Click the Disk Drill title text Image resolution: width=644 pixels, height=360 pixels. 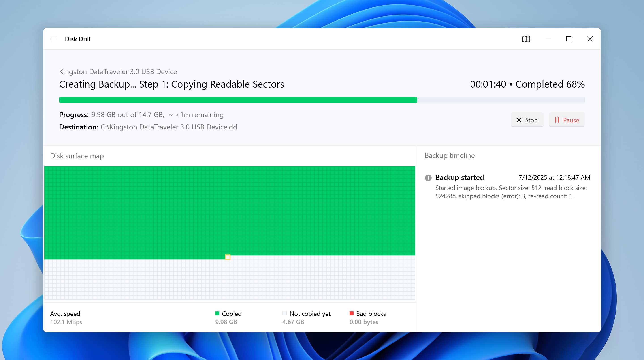click(77, 39)
